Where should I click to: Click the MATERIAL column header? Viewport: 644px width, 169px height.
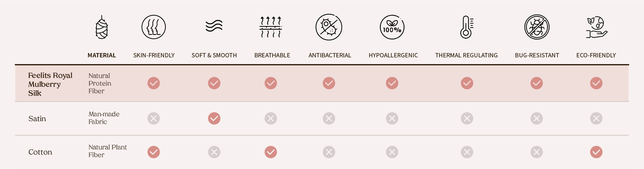pyautogui.click(x=102, y=56)
